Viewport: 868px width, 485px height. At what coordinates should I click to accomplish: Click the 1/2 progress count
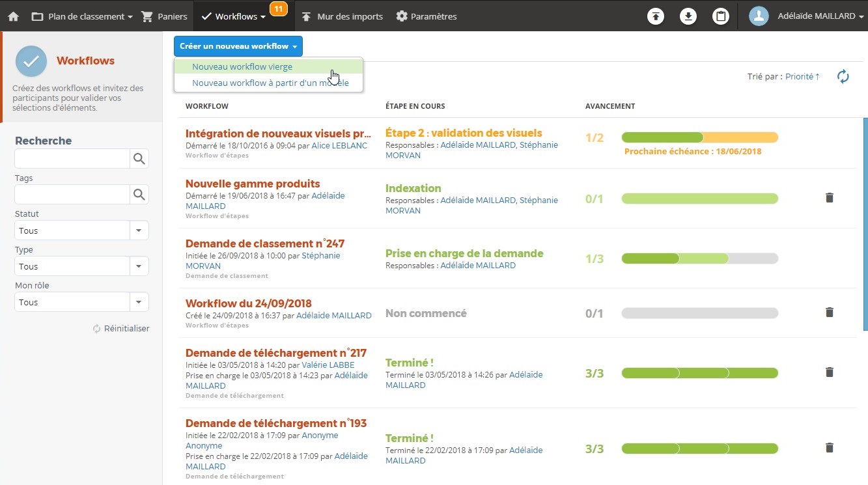595,138
